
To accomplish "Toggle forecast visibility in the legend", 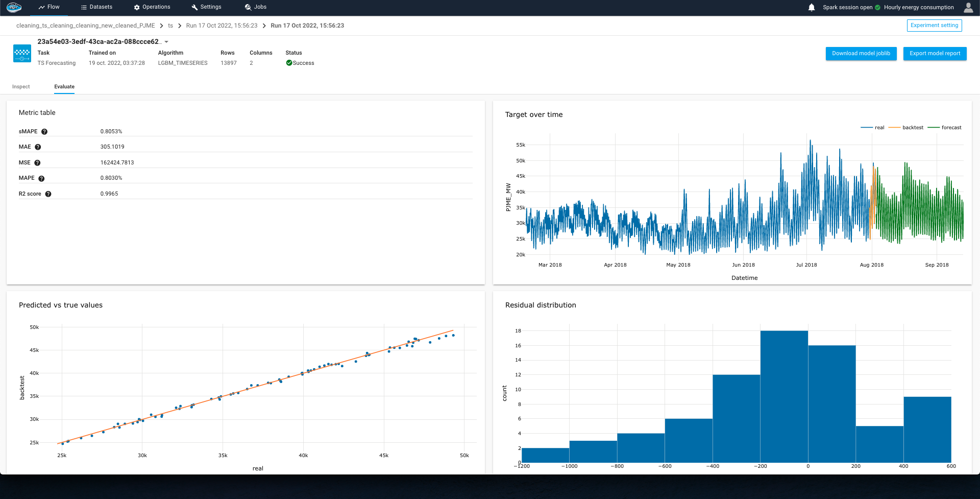I will click(950, 127).
